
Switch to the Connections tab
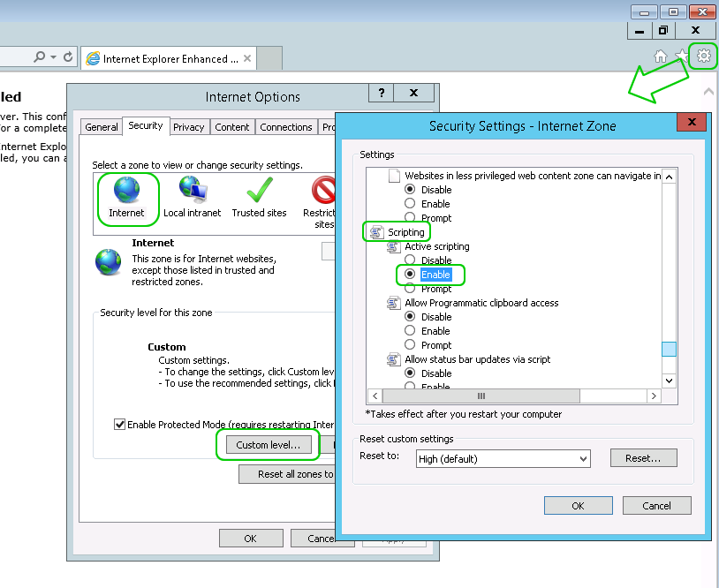pos(286,127)
